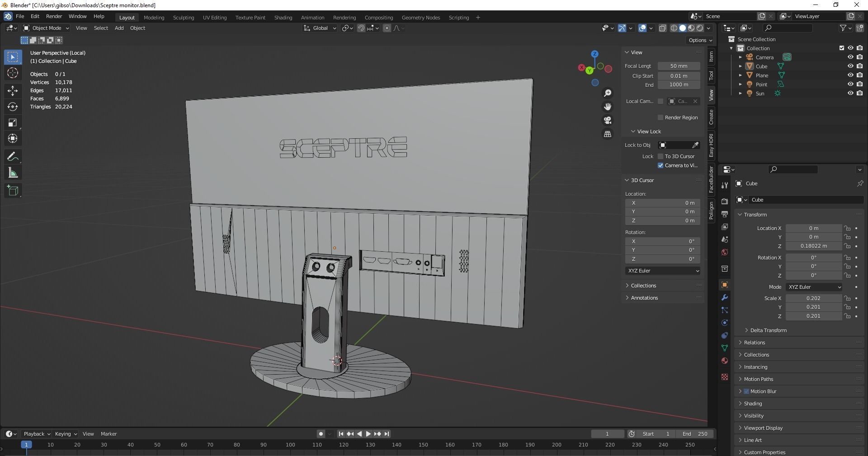The height and width of the screenshot is (456, 868).
Task: Select the Select Box tool
Action: click(x=13, y=57)
